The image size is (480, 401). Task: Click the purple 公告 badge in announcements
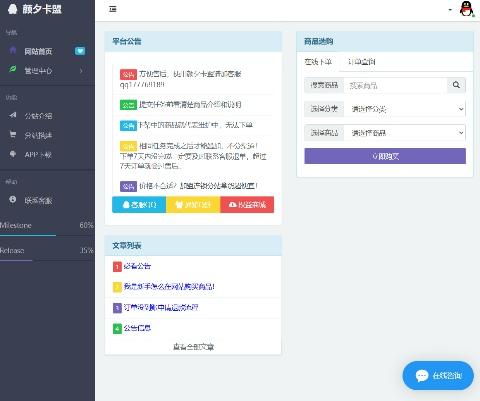coord(128,186)
